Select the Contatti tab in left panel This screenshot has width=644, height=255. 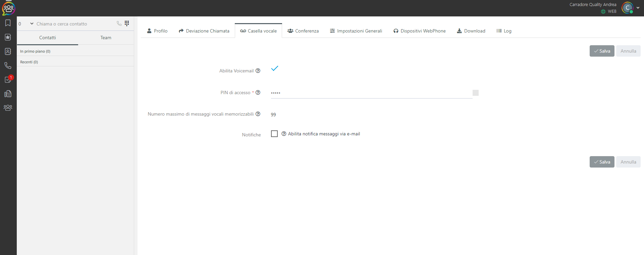point(48,38)
